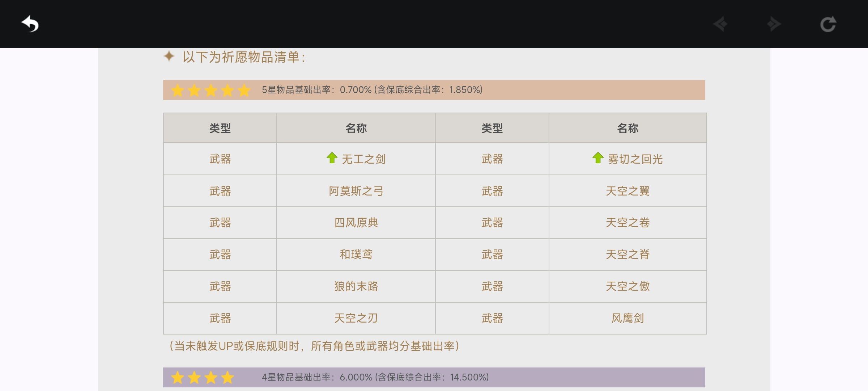Viewport: 868px width, 391px height.
Task: Click the sparkle icon before 以下为祈愿物品清单
Action: point(169,56)
